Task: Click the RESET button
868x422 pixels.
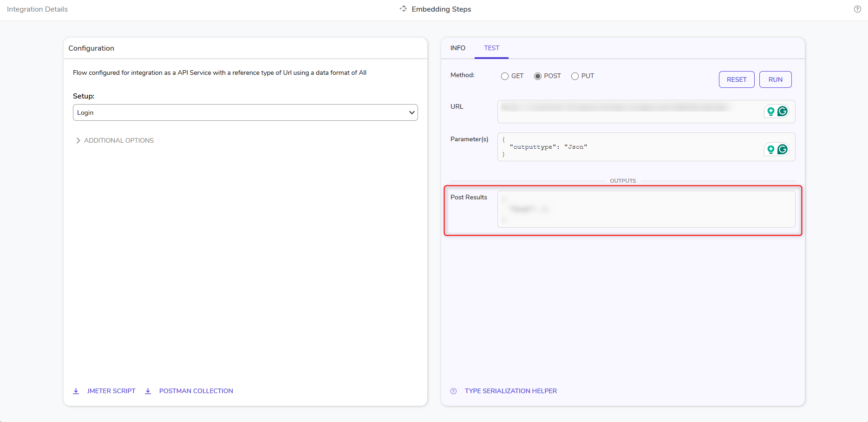Action: (x=737, y=79)
